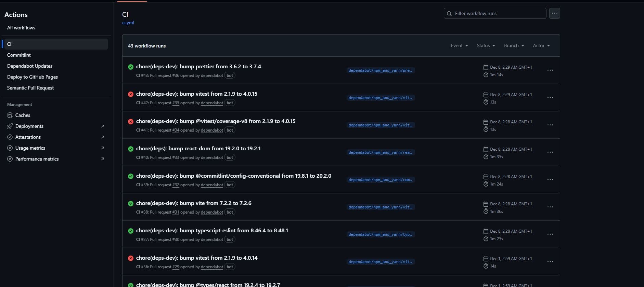The width and height of the screenshot is (644, 287).
Task: Click the failed status icon for coverage-v8 run
Action: pyautogui.click(x=131, y=122)
